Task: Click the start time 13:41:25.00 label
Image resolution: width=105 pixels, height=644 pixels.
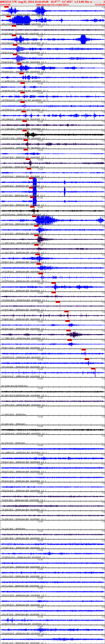Action: (5, 5)
